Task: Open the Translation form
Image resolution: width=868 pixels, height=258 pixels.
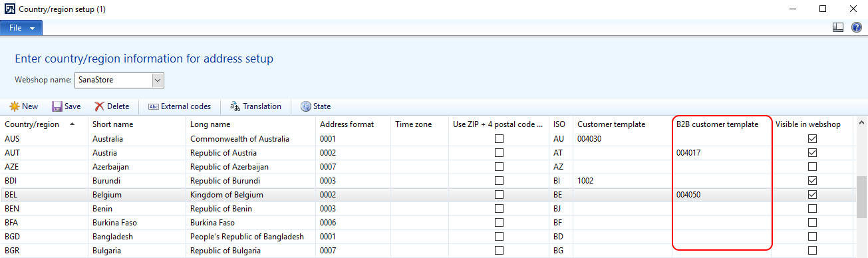Action: (255, 106)
